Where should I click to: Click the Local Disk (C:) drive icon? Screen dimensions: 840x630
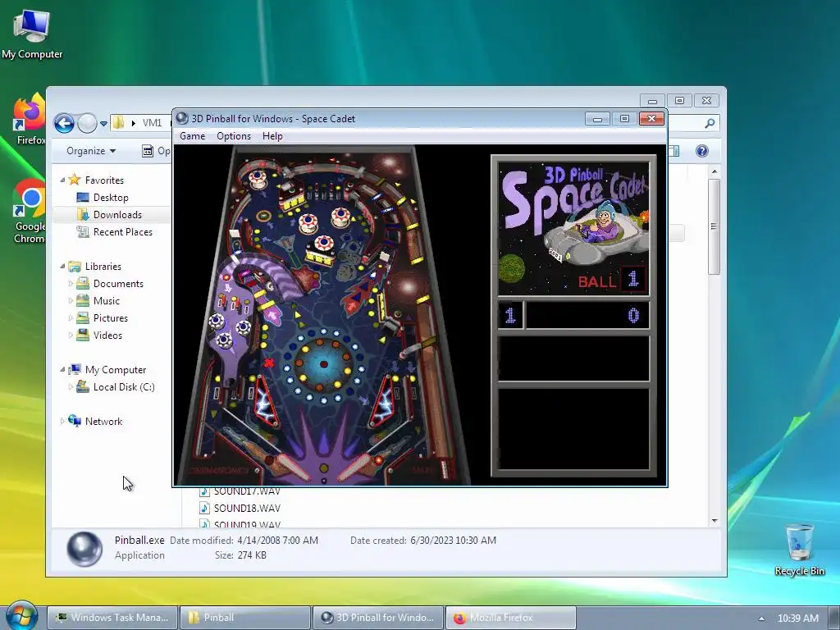click(83, 386)
